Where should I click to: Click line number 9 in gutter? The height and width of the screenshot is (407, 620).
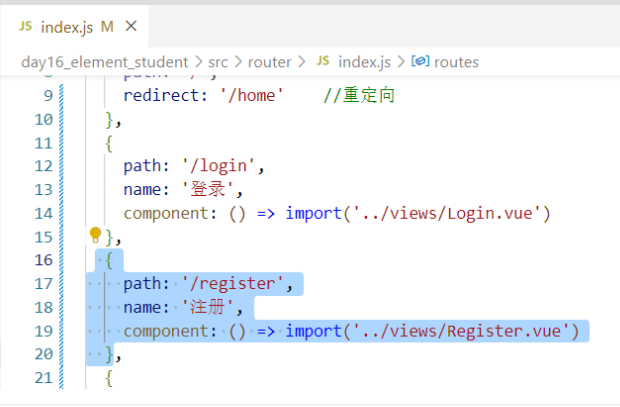coord(48,95)
